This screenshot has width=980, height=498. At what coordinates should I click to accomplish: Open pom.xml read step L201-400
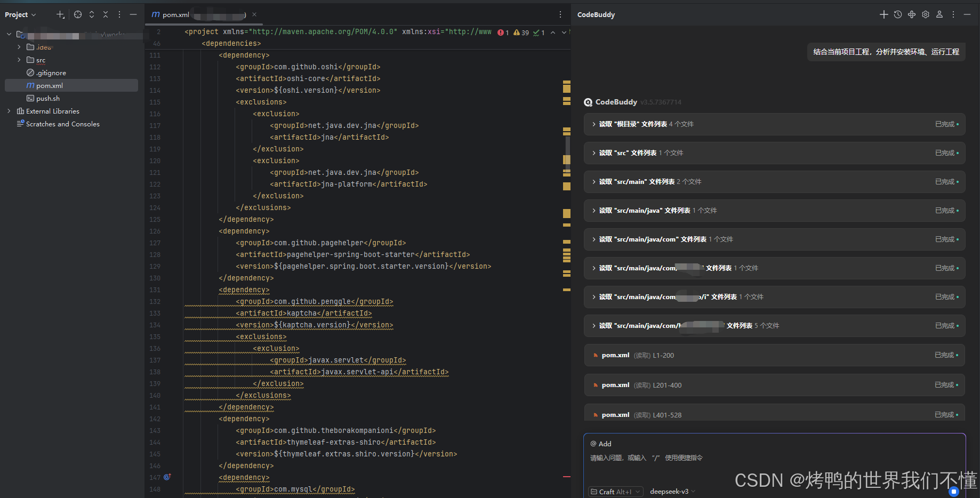click(775, 385)
